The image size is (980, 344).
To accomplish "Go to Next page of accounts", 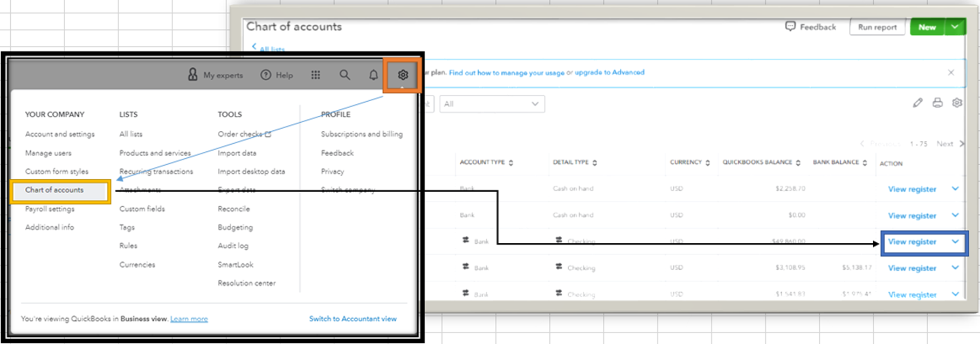I will tap(950, 144).
